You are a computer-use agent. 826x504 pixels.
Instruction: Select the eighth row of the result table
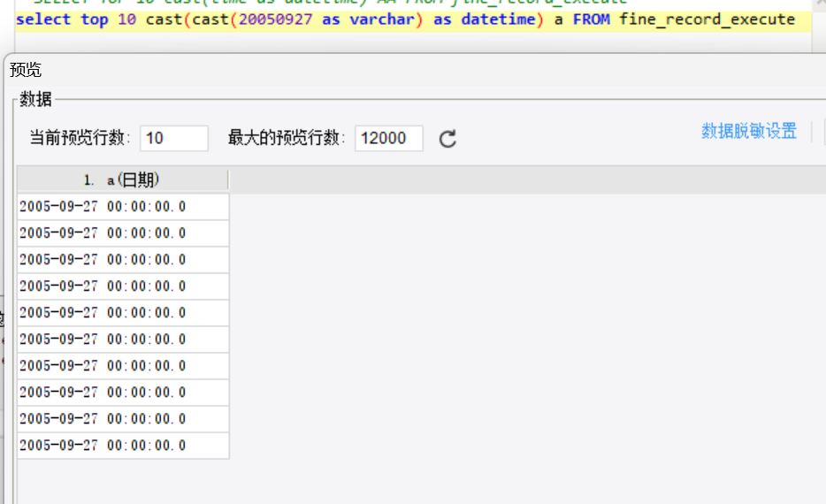tap(123, 393)
